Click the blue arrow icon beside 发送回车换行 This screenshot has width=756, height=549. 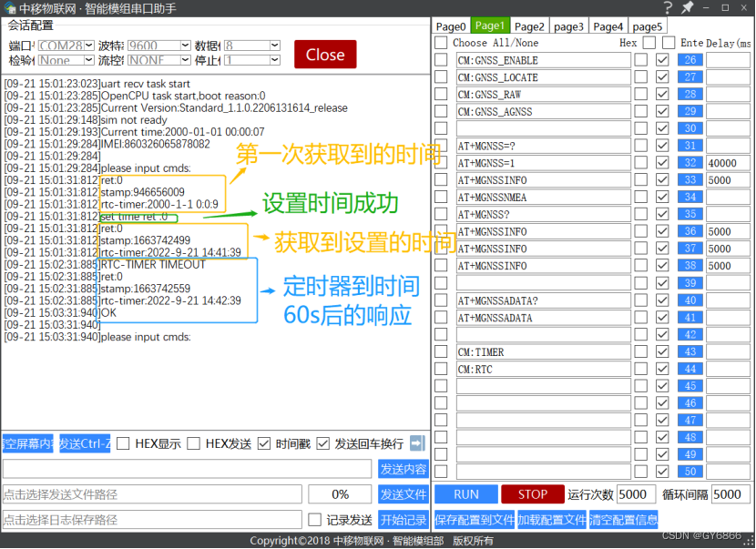click(417, 443)
